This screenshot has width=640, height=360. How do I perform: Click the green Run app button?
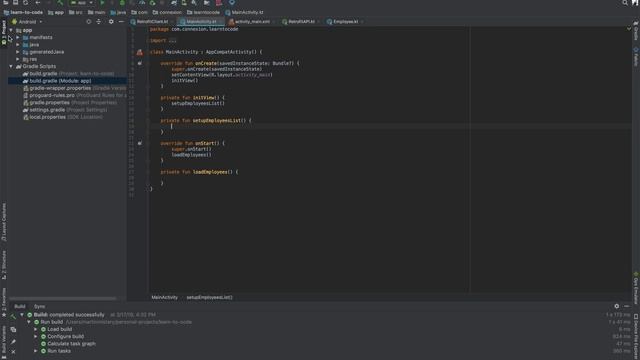(x=102, y=3)
